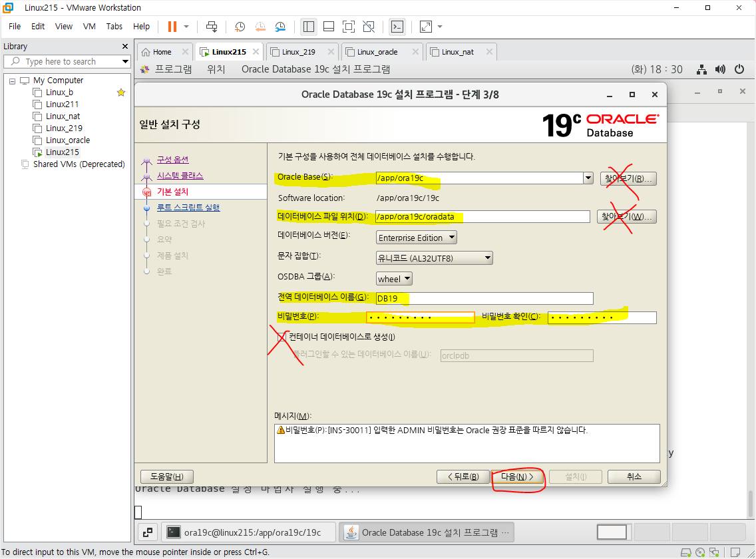Open the snapshot manager
This screenshot has height=559, width=756.
click(280, 27)
